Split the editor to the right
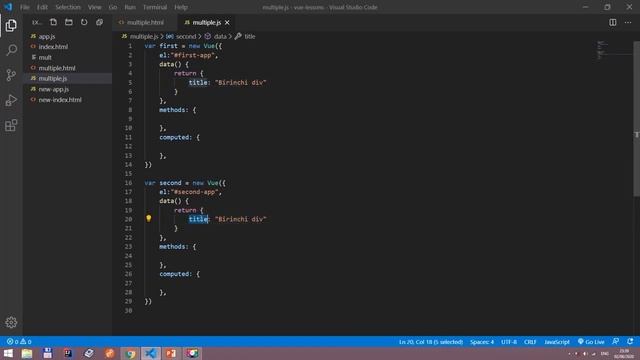Screen dimensions: 640x360 [x=613, y=22]
